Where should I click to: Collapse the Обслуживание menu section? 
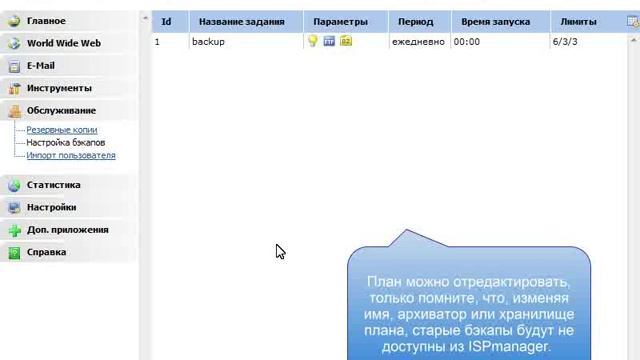(69, 111)
